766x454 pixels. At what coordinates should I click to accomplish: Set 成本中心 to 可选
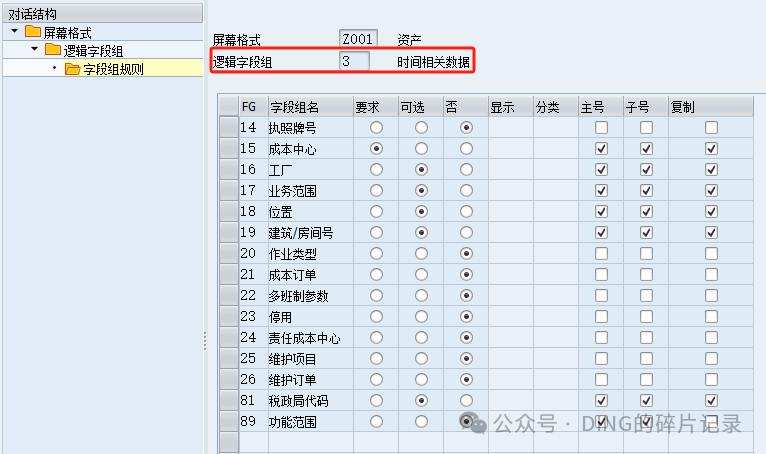click(x=421, y=149)
